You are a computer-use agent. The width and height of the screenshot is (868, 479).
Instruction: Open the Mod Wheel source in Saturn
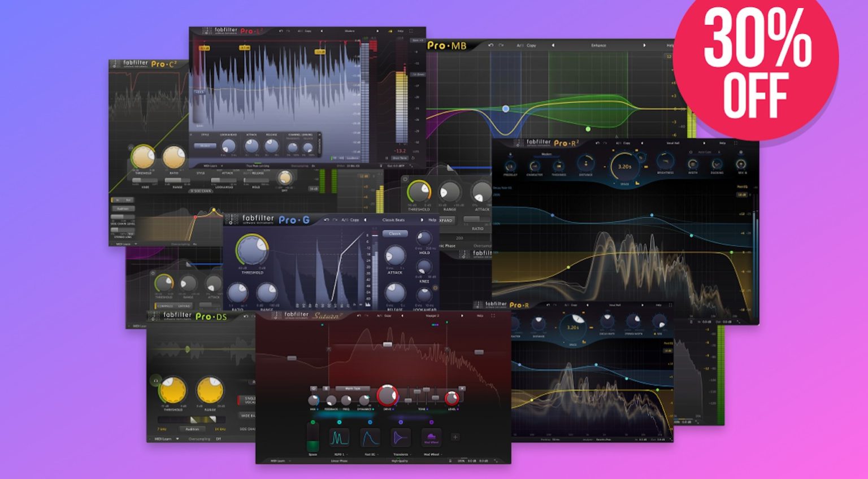click(x=431, y=437)
